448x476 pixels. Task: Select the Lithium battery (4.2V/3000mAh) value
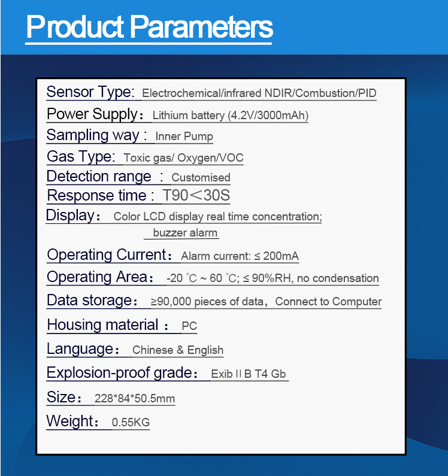[231, 116]
